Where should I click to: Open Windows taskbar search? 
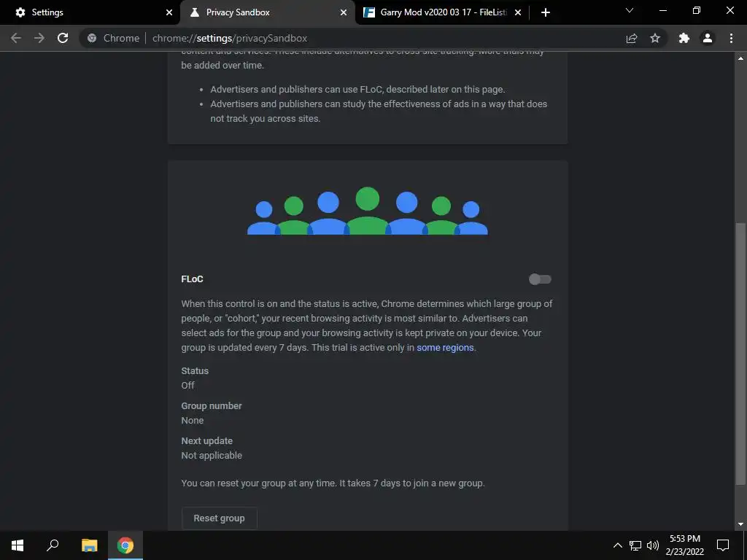(x=53, y=545)
